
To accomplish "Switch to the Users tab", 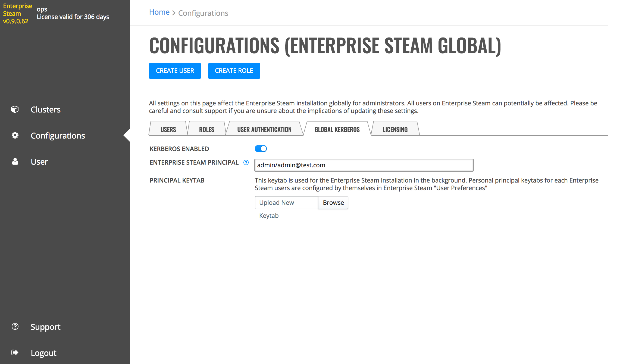I will (x=168, y=129).
